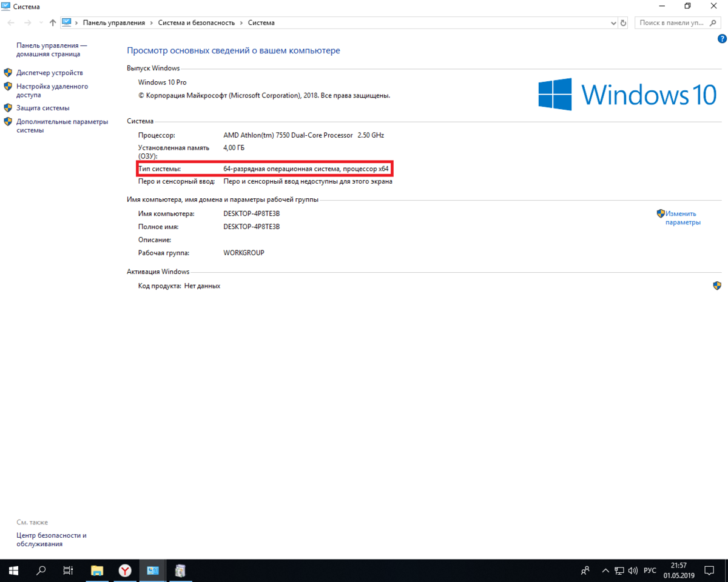Select Нет данных product code text
728x582 pixels.
tap(203, 286)
